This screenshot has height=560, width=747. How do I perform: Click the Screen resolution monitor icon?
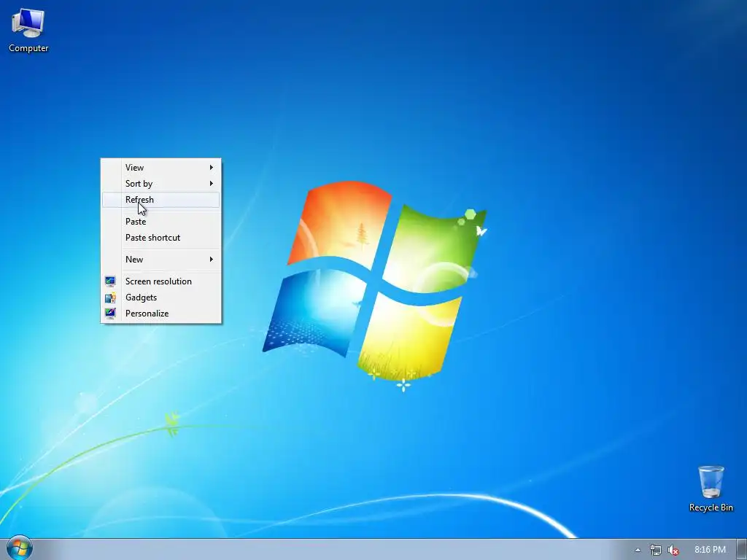(x=110, y=281)
